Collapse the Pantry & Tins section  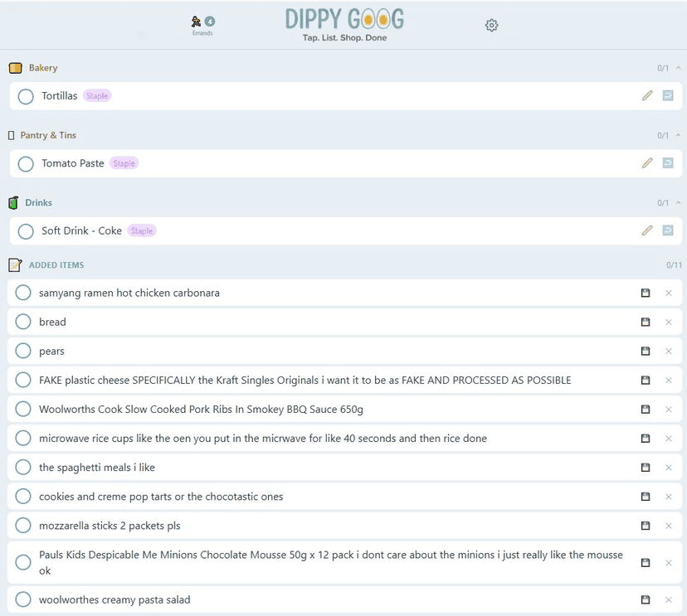678,135
